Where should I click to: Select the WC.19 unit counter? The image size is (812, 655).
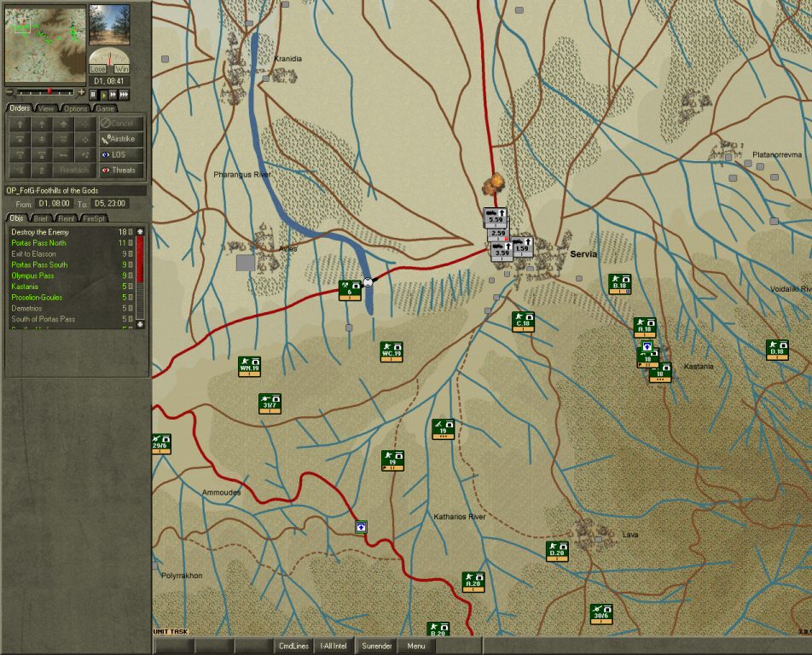[x=391, y=351]
